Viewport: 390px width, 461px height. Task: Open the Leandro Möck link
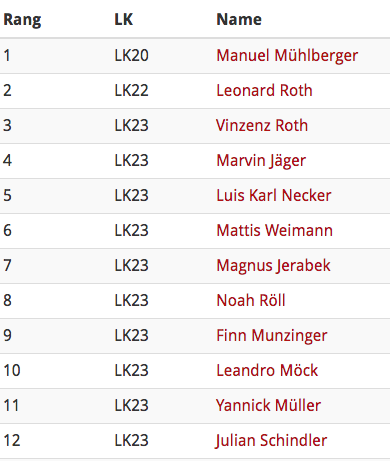(x=267, y=370)
